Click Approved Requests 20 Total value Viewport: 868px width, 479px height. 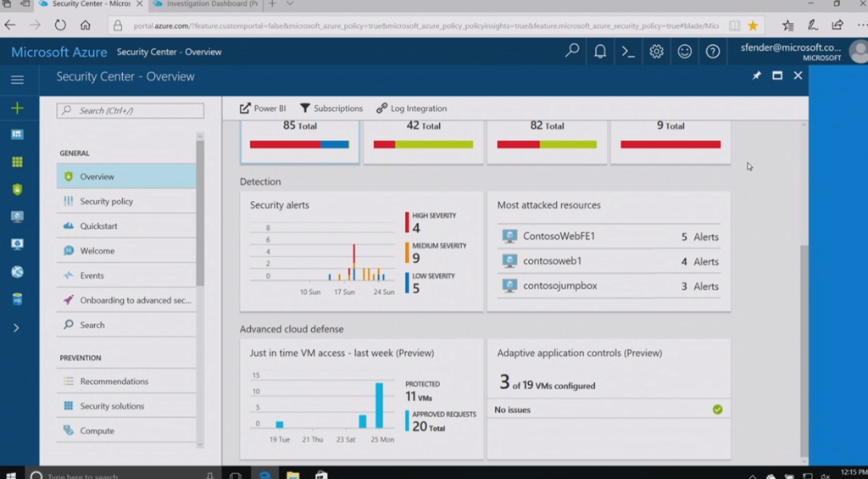428,426
